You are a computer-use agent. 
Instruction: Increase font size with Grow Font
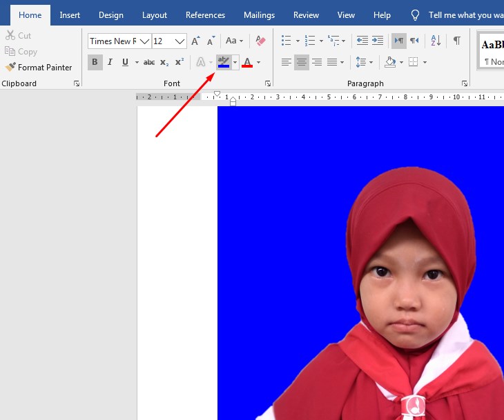195,41
